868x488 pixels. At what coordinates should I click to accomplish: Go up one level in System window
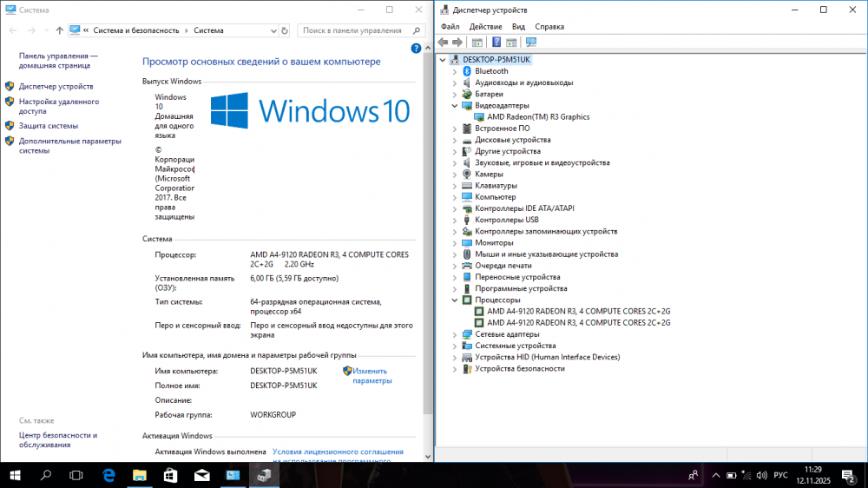click(59, 30)
